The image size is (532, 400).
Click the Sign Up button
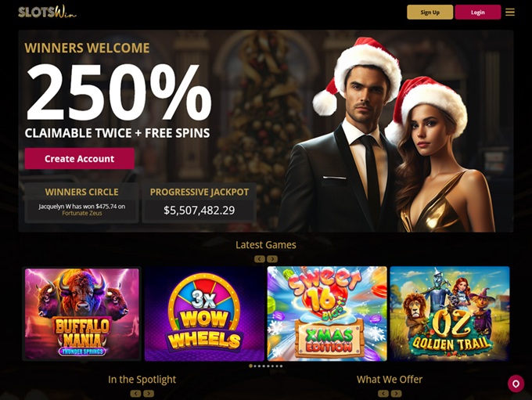click(430, 13)
